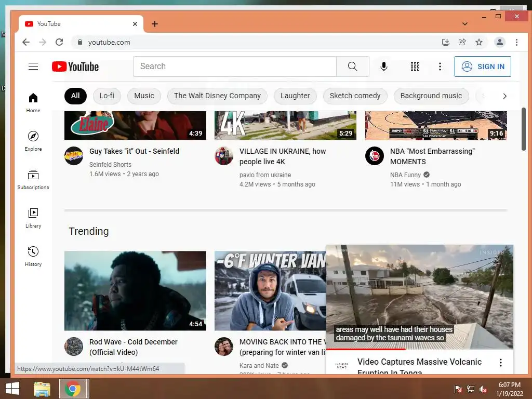Click the YouTube search input field
The image size is (532, 399).
[235, 66]
